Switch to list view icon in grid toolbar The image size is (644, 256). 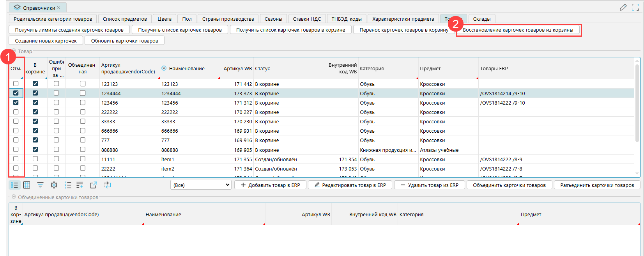click(x=14, y=185)
